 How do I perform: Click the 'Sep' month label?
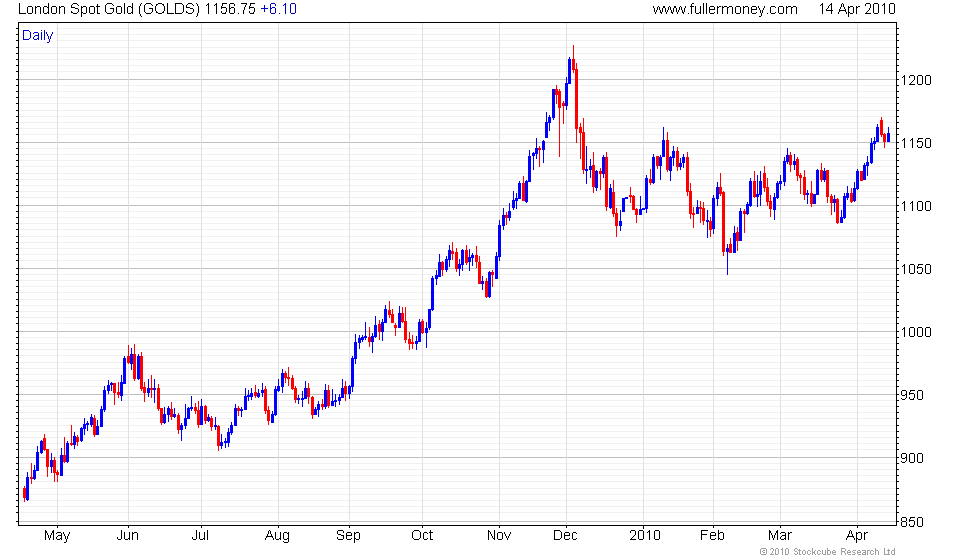pyautogui.click(x=348, y=536)
